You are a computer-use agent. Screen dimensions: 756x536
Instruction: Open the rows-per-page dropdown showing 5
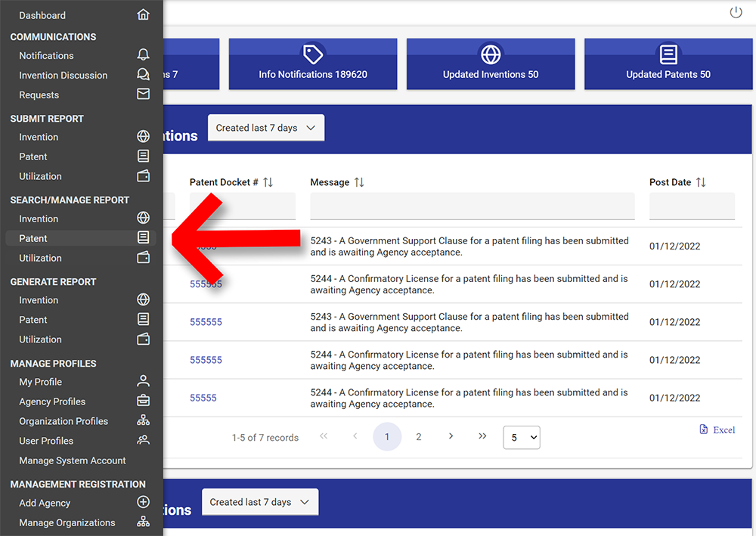(x=522, y=437)
